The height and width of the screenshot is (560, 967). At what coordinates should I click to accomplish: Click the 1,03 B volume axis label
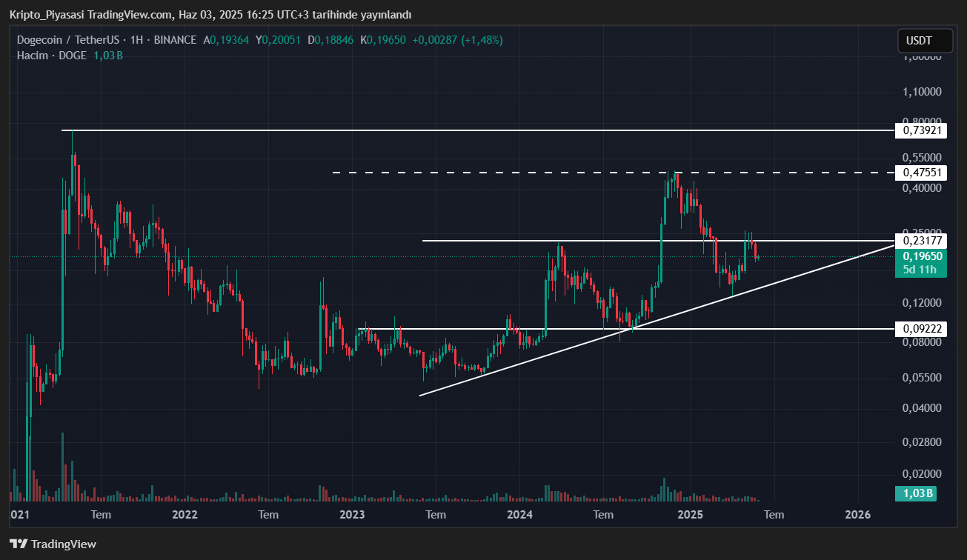coord(917,493)
